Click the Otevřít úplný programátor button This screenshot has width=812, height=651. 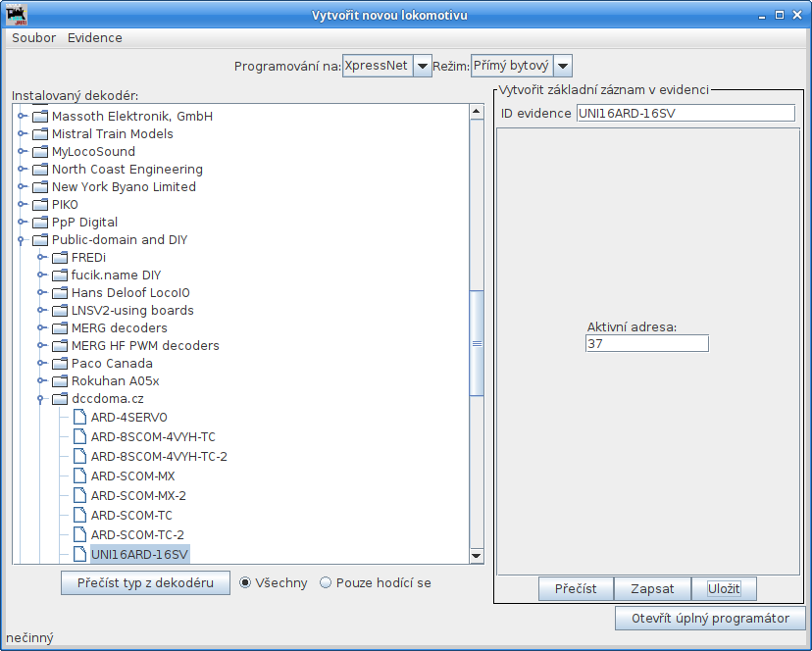click(x=710, y=619)
